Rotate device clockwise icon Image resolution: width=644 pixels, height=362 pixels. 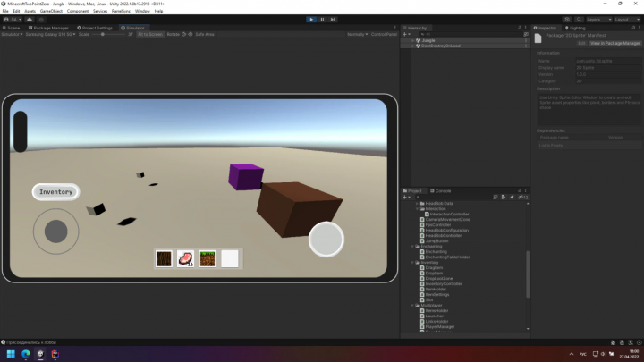(191, 35)
